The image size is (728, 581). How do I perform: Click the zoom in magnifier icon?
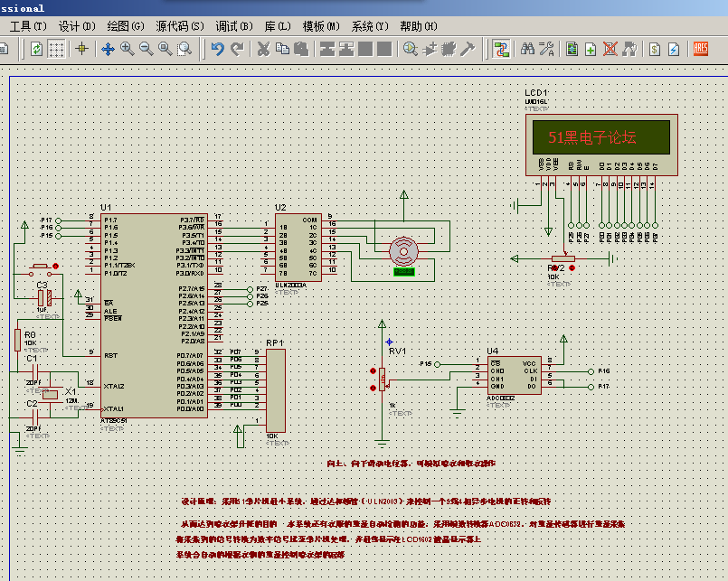point(127,49)
